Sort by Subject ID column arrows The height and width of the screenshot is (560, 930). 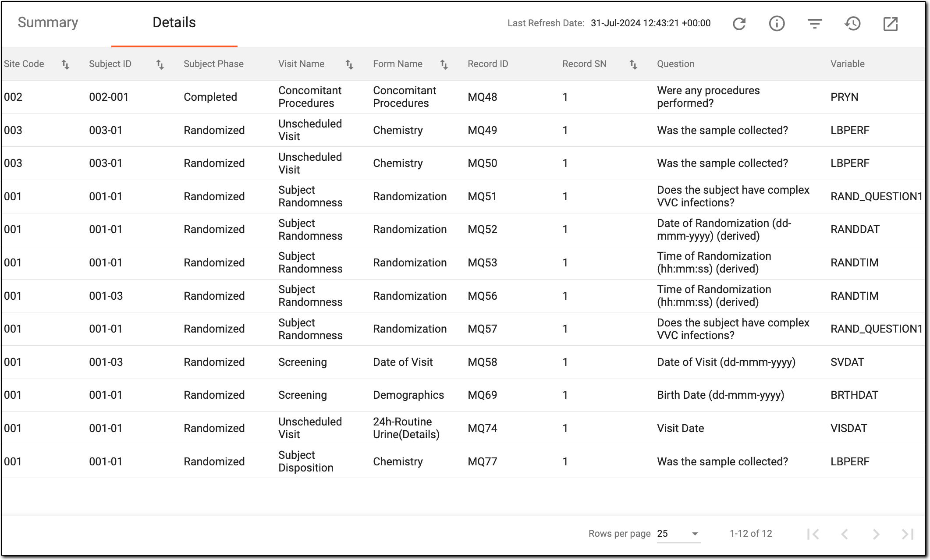(160, 64)
